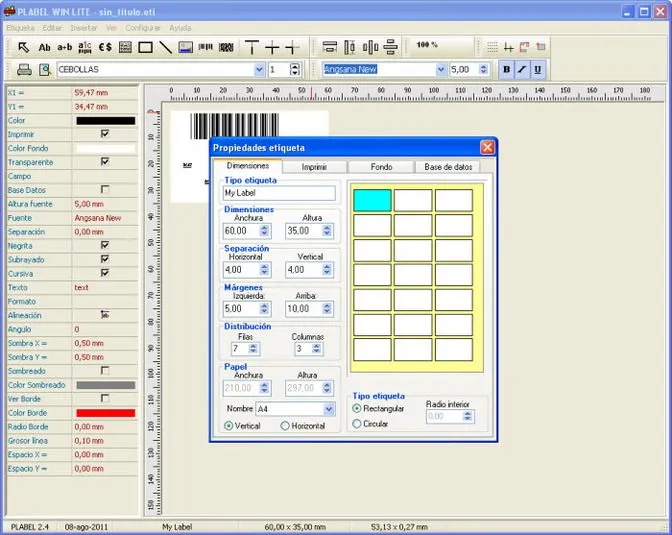
Task: Select the image insert tool
Action: [x=185, y=47]
